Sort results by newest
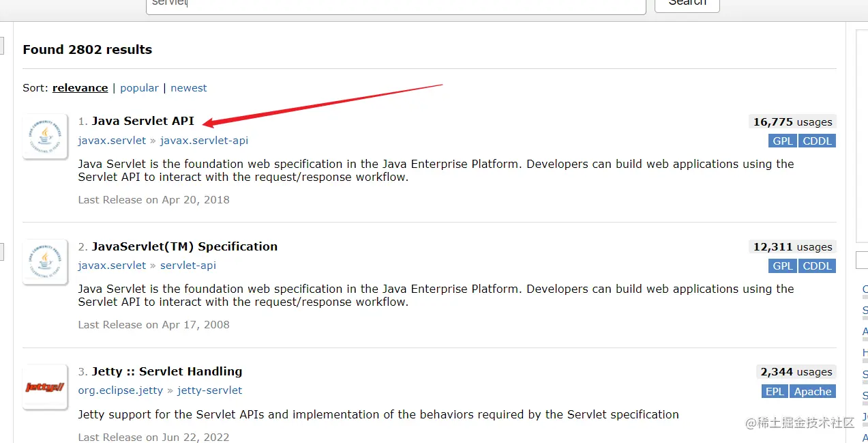Screen dimensions: 868x443 (189, 88)
